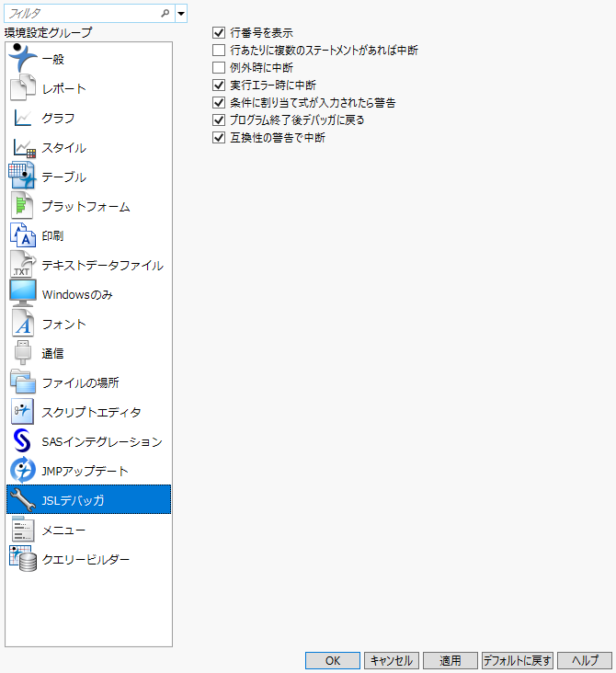Image resolution: width=616 pixels, height=673 pixels.
Task: Click the OK button
Action: coord(333,660)
